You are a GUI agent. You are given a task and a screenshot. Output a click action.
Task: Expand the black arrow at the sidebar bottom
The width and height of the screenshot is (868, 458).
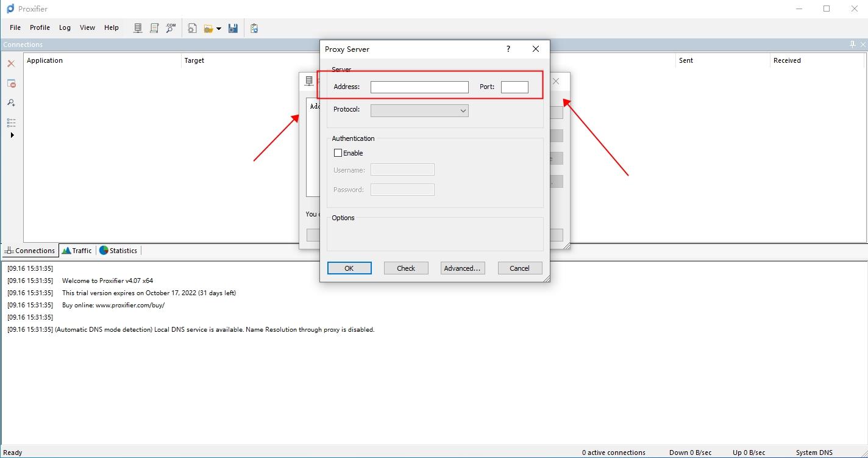[12, 135]
